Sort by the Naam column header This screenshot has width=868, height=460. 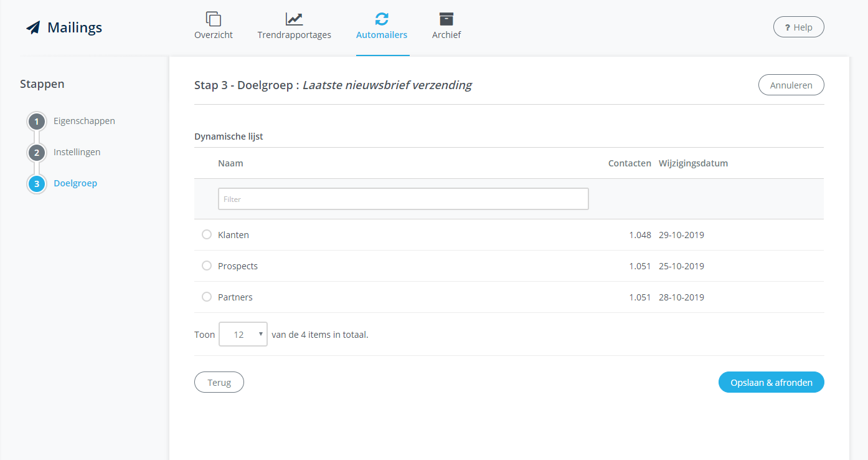(x=230, y=163)
